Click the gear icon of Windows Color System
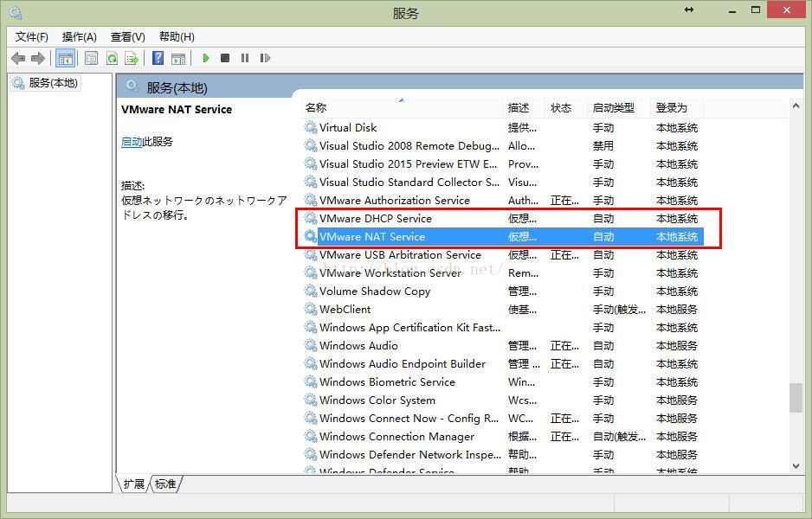The width and height of the screenshot is (812, 519). (310, 400)
